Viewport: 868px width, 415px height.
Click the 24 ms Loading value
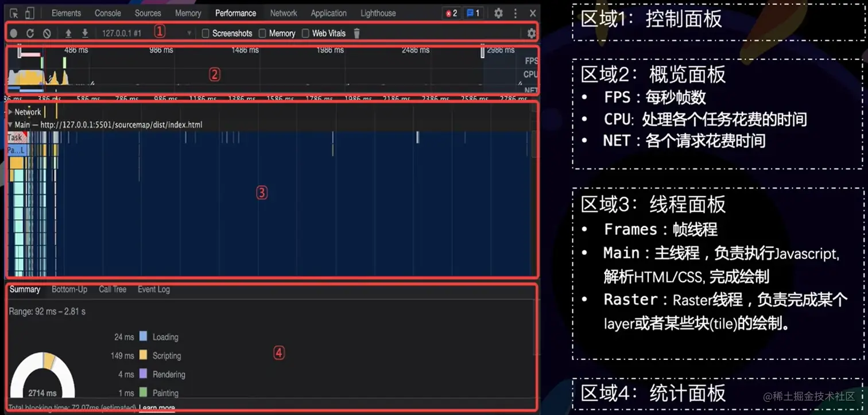pyautogui.click(x=124, y=337)
